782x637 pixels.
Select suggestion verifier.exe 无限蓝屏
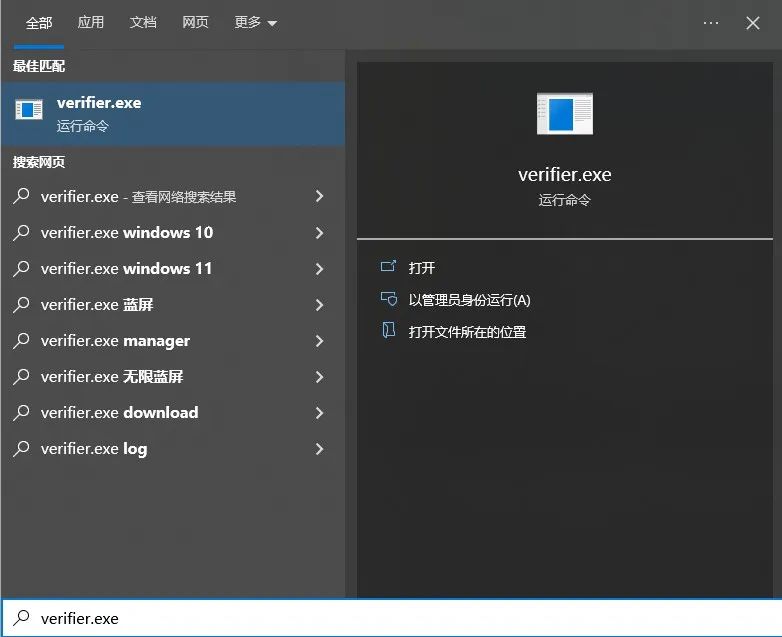[x=173, y=377]
